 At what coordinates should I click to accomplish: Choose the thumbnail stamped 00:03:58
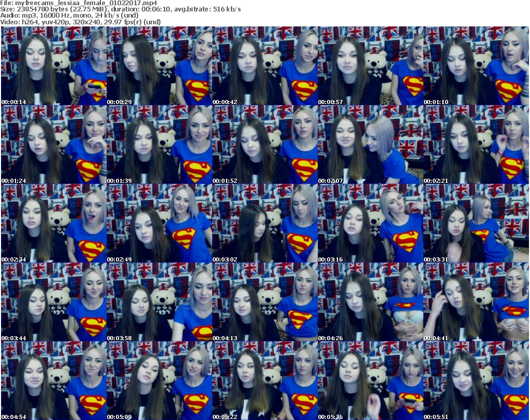pyautogui.click(x=159, y=302)
